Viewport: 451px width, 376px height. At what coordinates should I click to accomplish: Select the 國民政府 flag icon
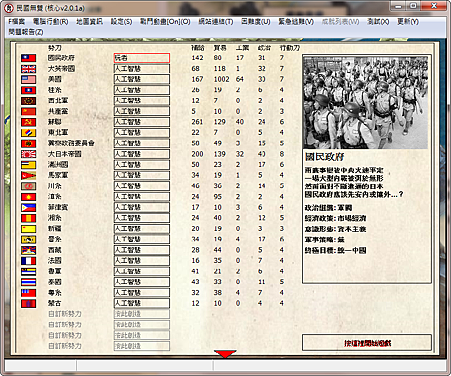28,58
